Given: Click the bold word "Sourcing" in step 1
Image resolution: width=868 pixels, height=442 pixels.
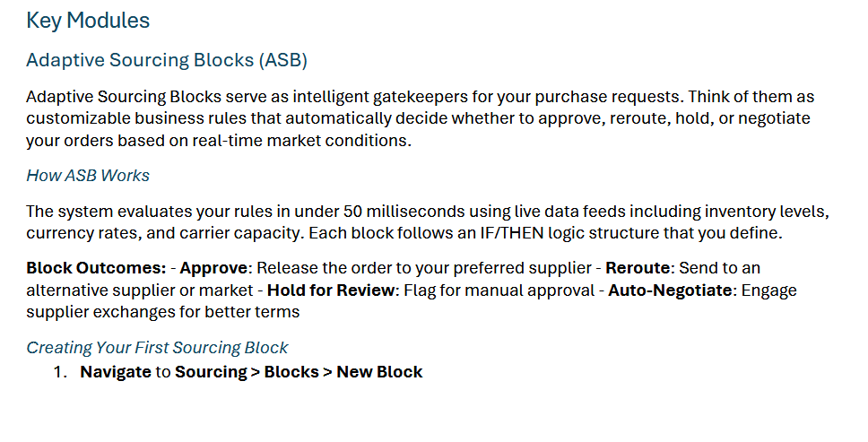Looking at the screenshot, I should tap(211, 371).
